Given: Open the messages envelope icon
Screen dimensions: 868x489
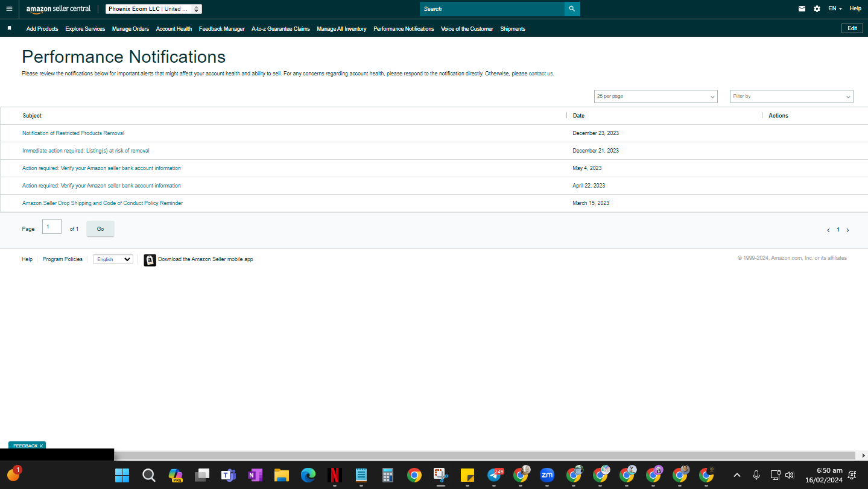Looking at the screenshot, I should pyautogui.click(x=802, y=9).
